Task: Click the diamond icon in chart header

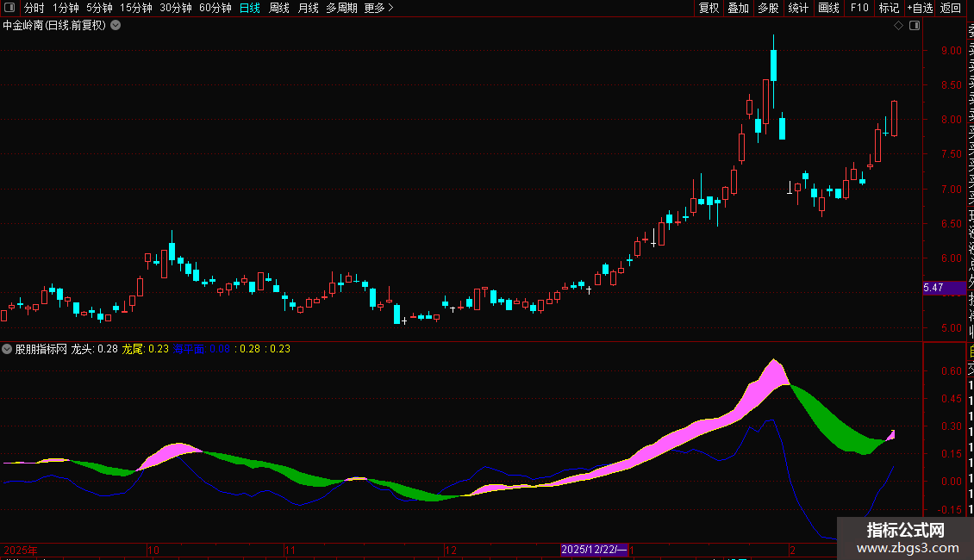Action: (898, 26)
